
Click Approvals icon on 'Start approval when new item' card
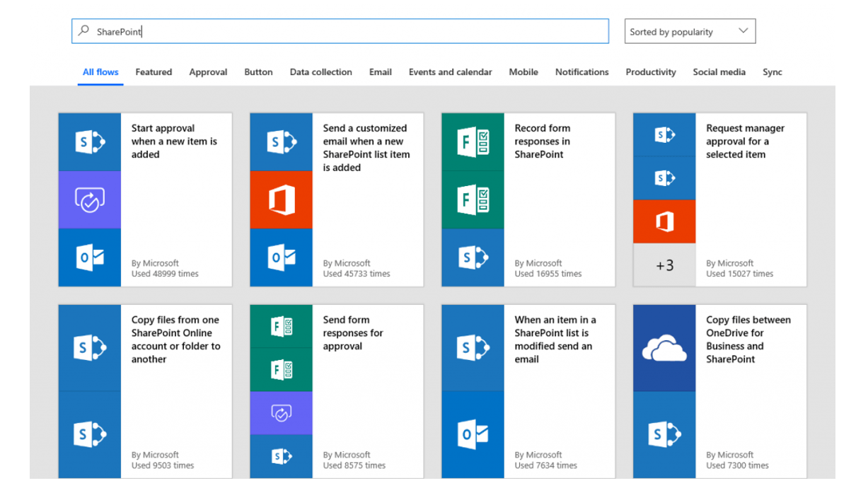(x=90, y=200)
